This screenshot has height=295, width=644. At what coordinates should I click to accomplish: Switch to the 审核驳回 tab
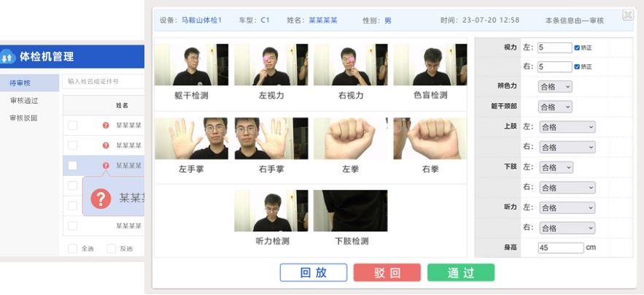pyautogui.click(x=24, y=118)
